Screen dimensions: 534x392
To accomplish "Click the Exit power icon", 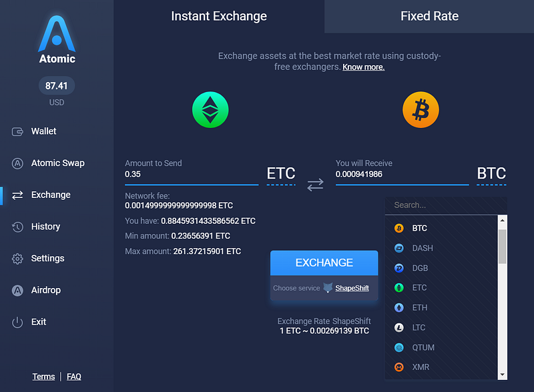I will tap(17, 322).
